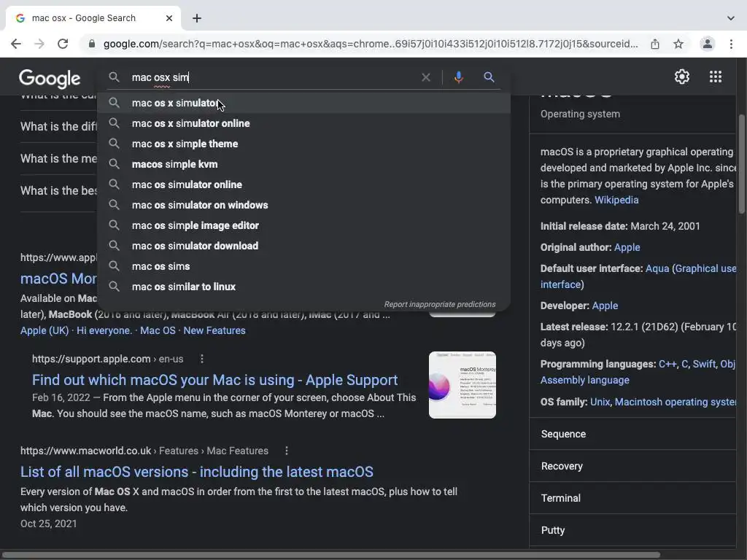Select suggestion 'macos simple kvm'

pyautogui.click(x=304, y=164)
